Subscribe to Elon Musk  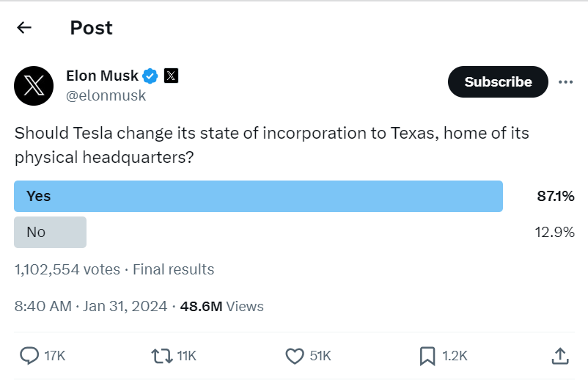[x=498, y=82]
